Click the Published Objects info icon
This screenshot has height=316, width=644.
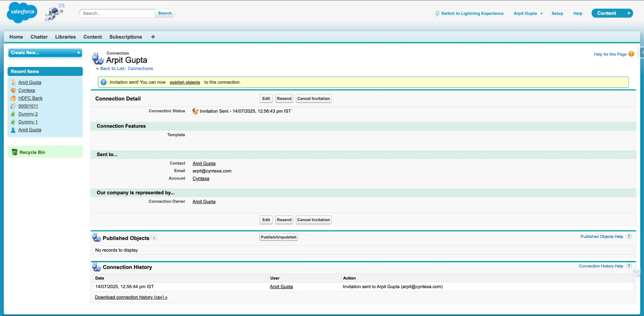[154, 237]
